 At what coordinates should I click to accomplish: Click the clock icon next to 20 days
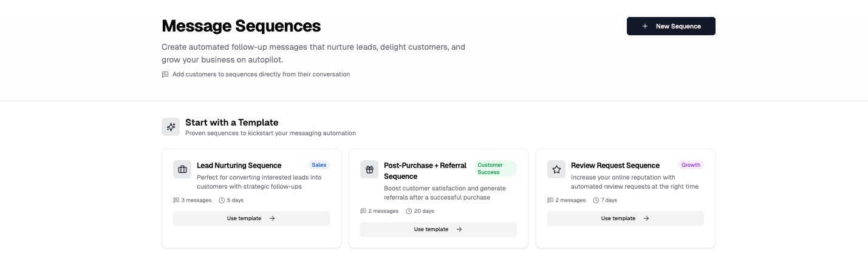point(409,211)
